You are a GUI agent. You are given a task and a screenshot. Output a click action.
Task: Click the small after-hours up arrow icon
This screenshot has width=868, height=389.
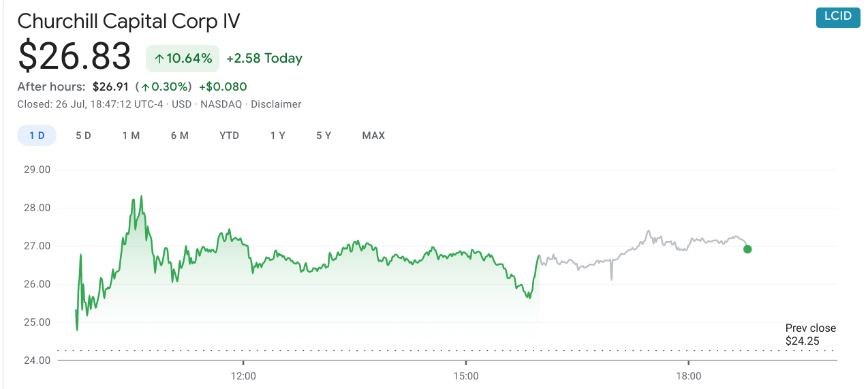click(144, 87)
